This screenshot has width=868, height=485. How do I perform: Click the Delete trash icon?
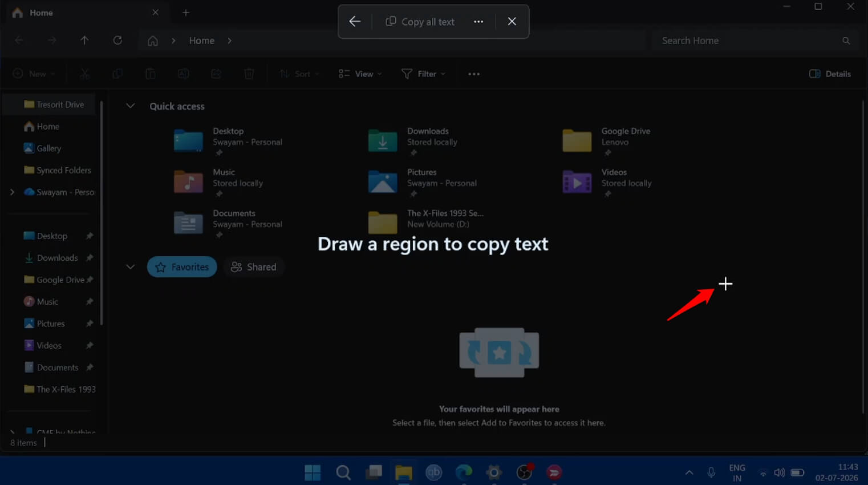coord(249,74)
